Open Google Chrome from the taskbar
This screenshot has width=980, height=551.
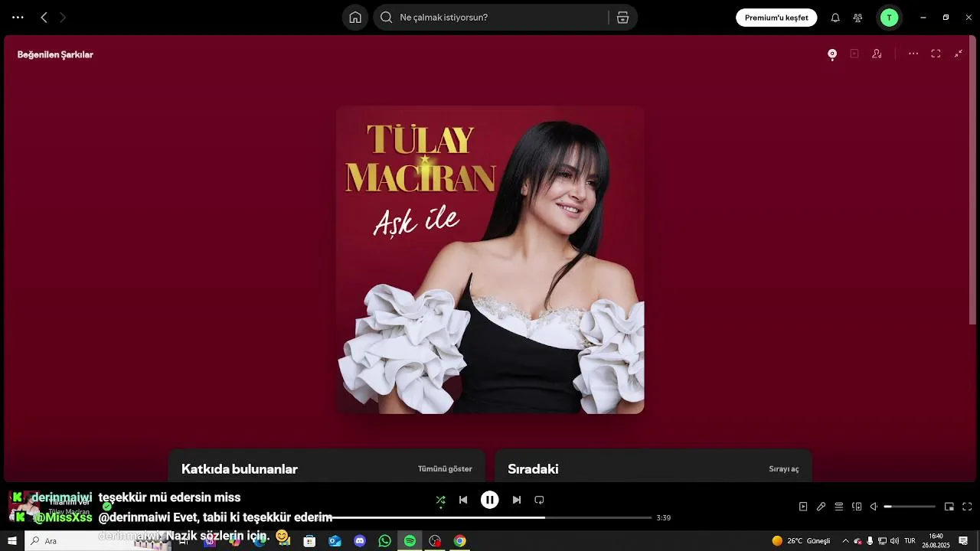click(x=459, y=541)
